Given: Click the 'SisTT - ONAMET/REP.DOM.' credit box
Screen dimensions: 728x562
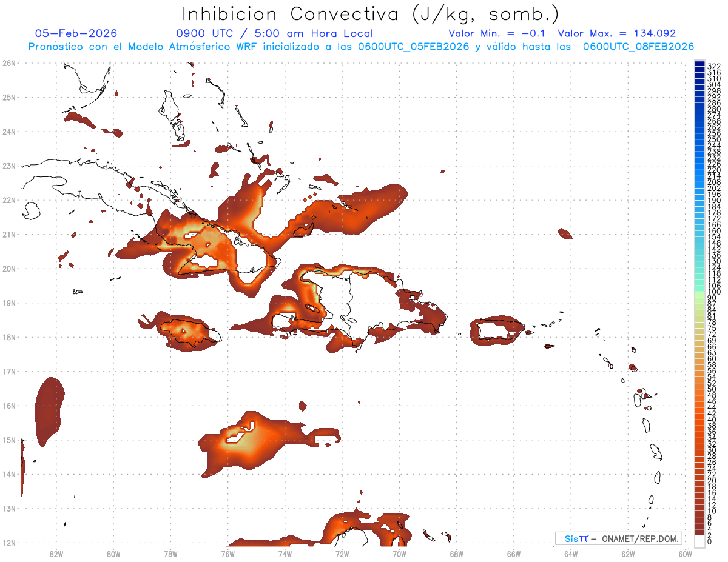Looking at the screenshot, I should tap(619, 538).
